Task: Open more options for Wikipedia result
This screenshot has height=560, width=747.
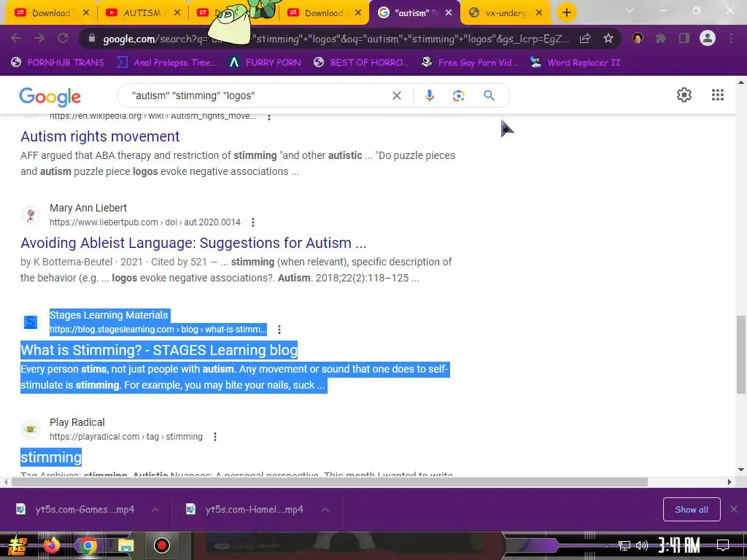Action: [x=269, y=117]
